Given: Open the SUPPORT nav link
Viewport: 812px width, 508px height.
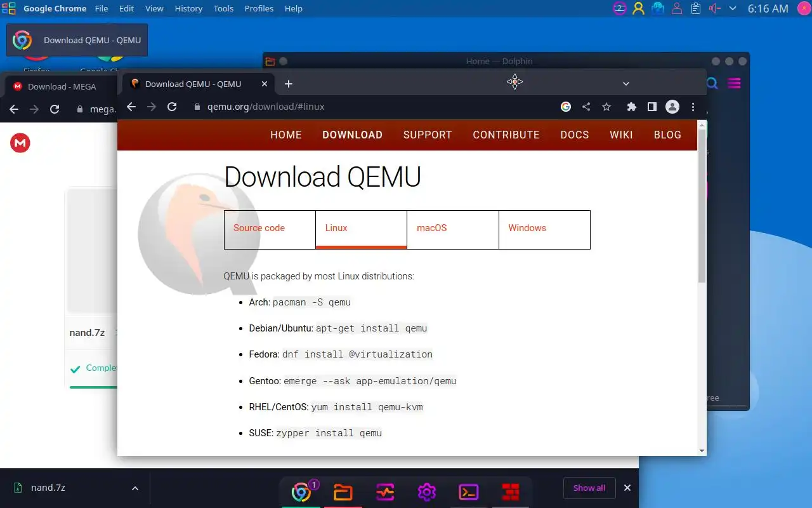Looking at the screenshot, I should (428, 135).
